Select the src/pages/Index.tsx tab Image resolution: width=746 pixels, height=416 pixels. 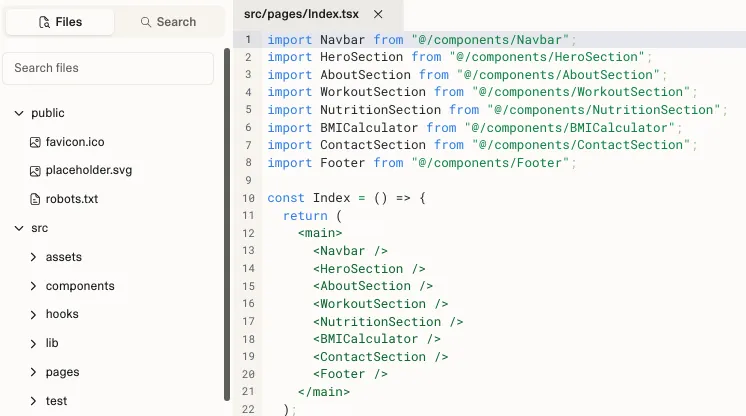tap(301, 14)
